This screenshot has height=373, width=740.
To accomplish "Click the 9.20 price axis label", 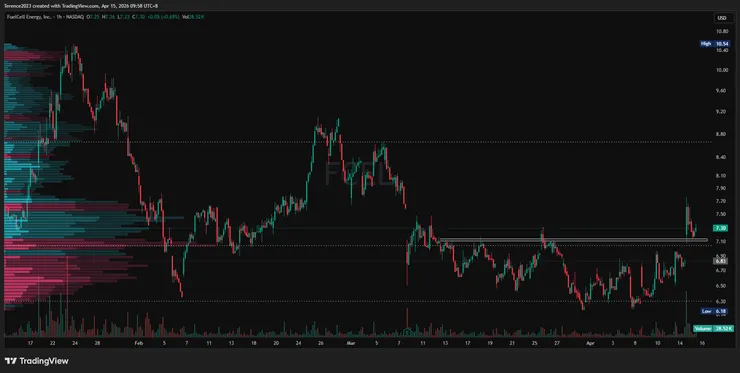I will pos(722,112).
